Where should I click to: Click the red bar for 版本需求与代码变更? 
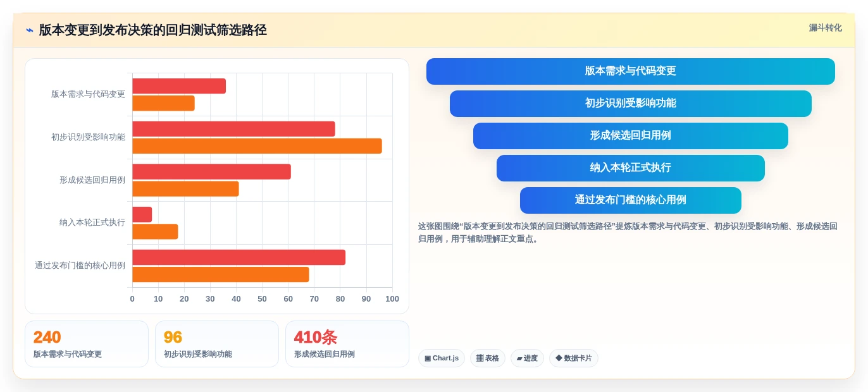[179, 86]
